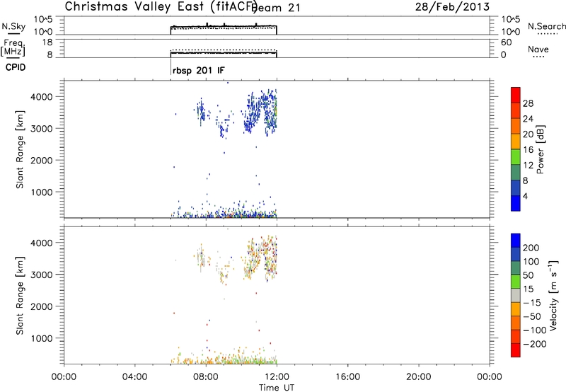Click the 'Beam 21' title text
The width and height of the screenshot is (566, 392).
pos(277,8)
